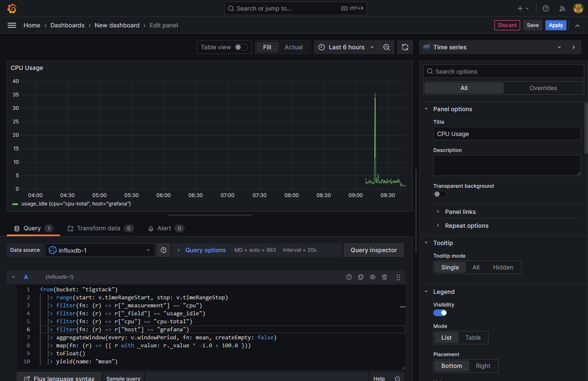The image size is (588, 381).
Task: Open the Overrides tab in panel options
Action: pos(543,88)
